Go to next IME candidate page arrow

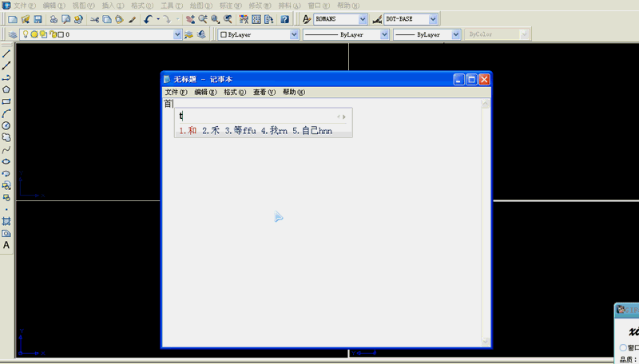(344, 117)
